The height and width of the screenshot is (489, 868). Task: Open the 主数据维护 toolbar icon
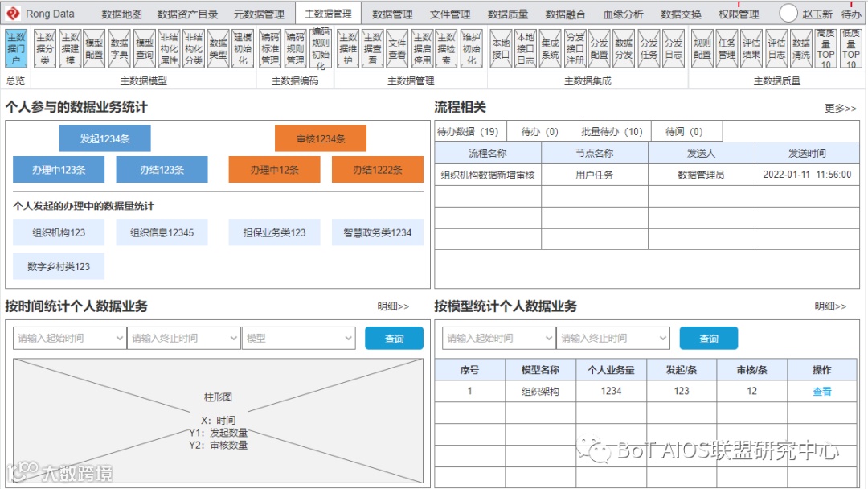[348, 49]
